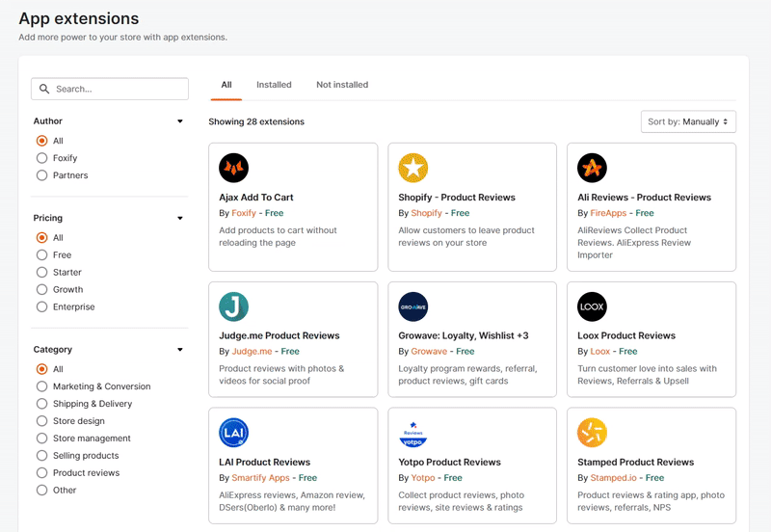The height and width of the screenshot is (532, 771).
Task: Filter by Store management category
Action: [x=41, y=439]
